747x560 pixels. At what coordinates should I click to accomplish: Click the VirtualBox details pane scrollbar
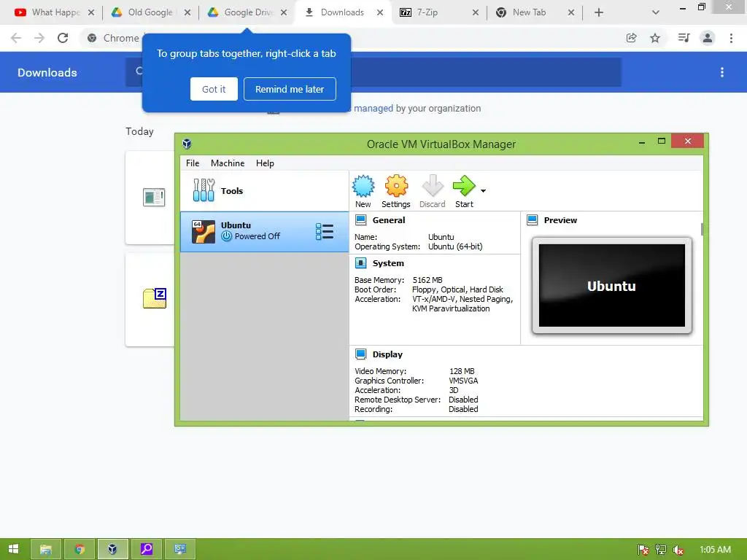click(703, 228)
